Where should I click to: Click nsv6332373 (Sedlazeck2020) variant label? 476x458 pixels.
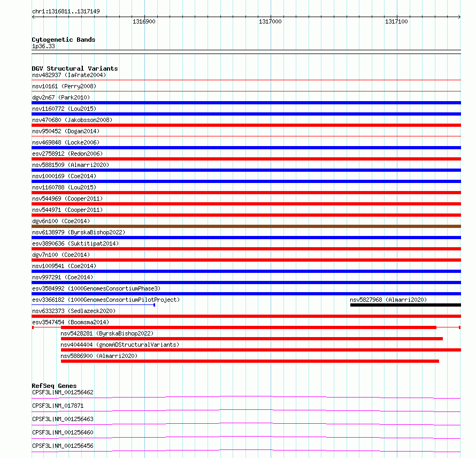[74, 311]
